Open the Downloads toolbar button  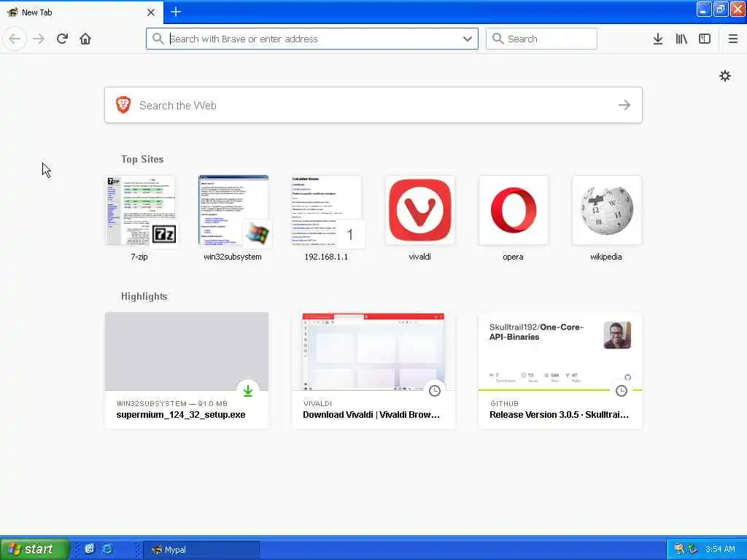[658, 39]
